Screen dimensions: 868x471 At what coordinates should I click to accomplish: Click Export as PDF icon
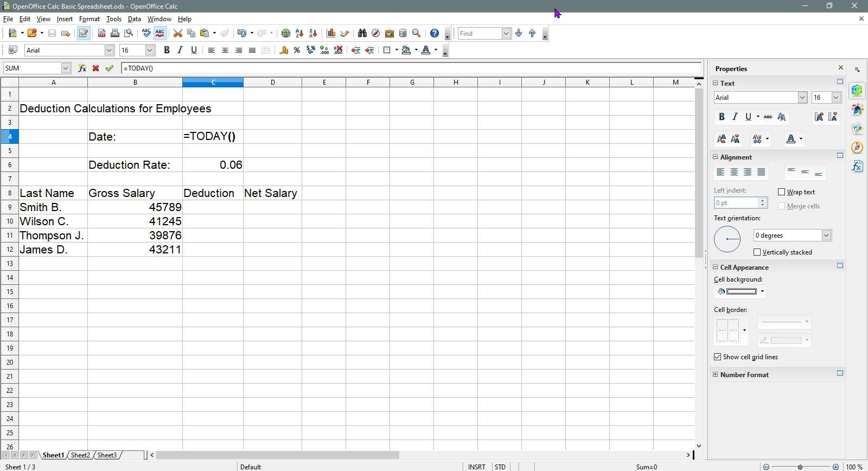coord(101,33)
